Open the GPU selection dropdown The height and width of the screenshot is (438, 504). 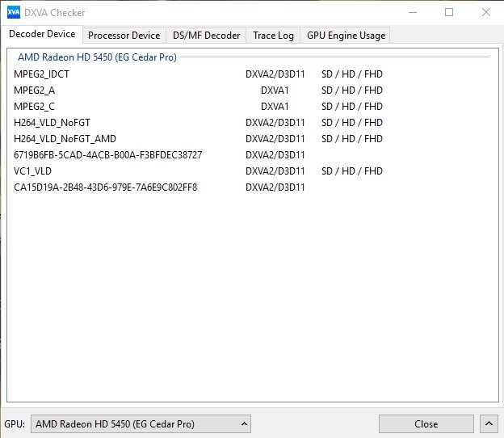pos(141,423)
